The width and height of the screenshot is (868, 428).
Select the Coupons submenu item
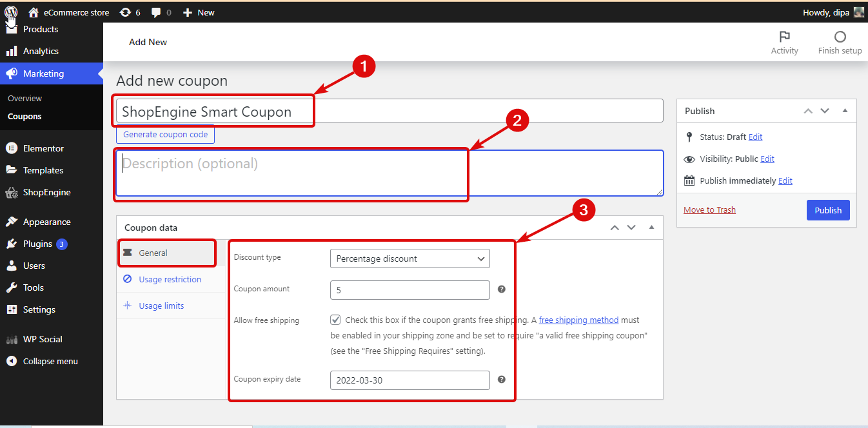pos(25,117)
